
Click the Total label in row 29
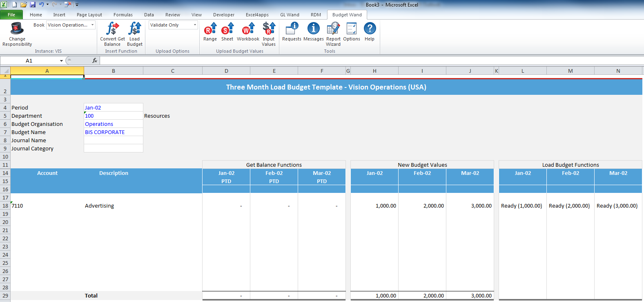[91, 295]
